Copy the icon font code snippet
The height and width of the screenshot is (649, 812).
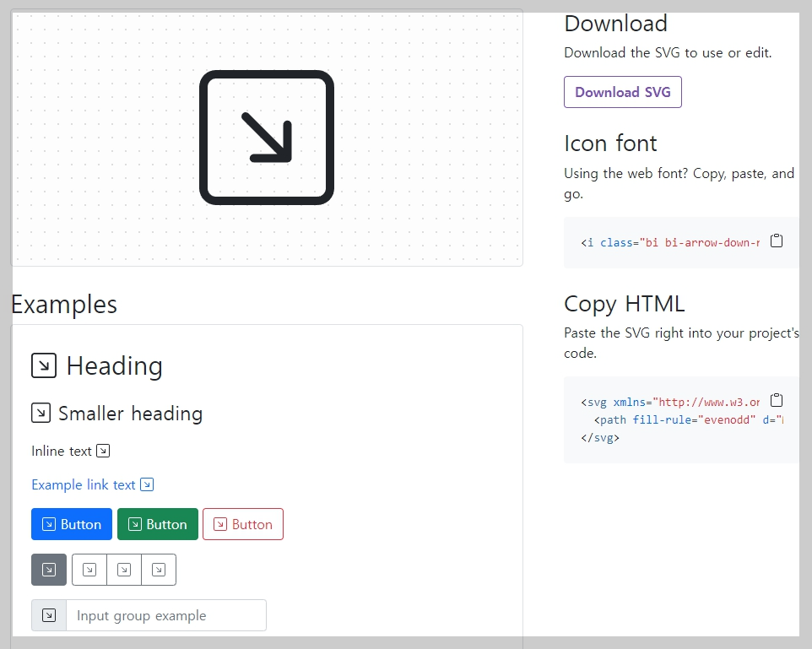(x=777, y=241)
